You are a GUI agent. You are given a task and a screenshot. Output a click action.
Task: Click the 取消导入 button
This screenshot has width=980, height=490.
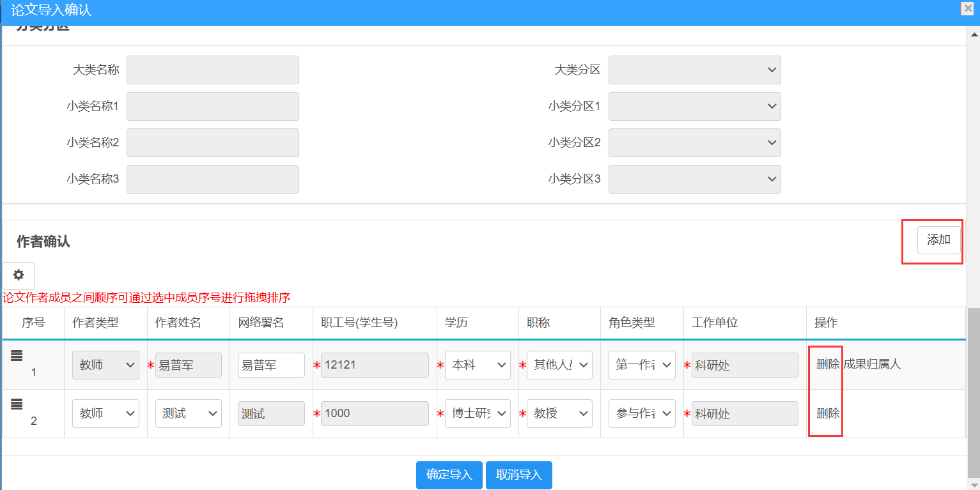518,475
